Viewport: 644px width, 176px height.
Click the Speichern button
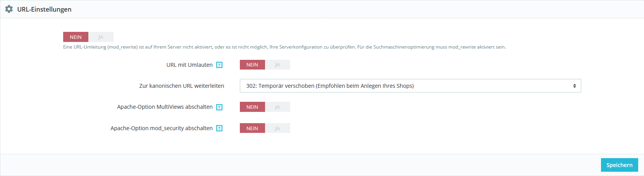[x=619, y=165]
